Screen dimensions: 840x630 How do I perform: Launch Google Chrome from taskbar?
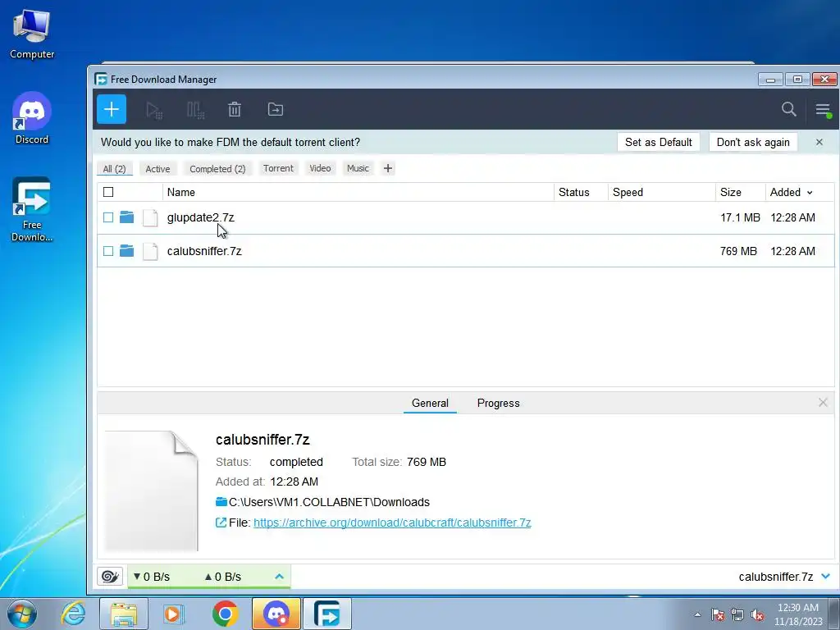coord(225,614)
